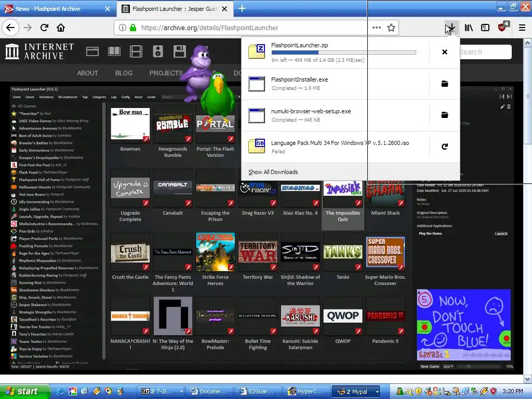Open the Firefox hamburger menu

tap(522, 28)
